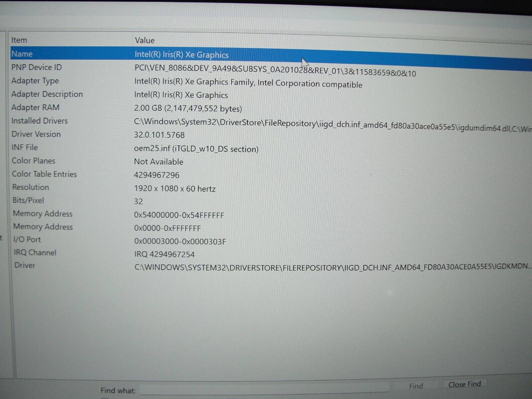Click the 0x00003000-0x0000303F port value
The width and height of the screenshot is (532, 399).
[x=180, y=241]
